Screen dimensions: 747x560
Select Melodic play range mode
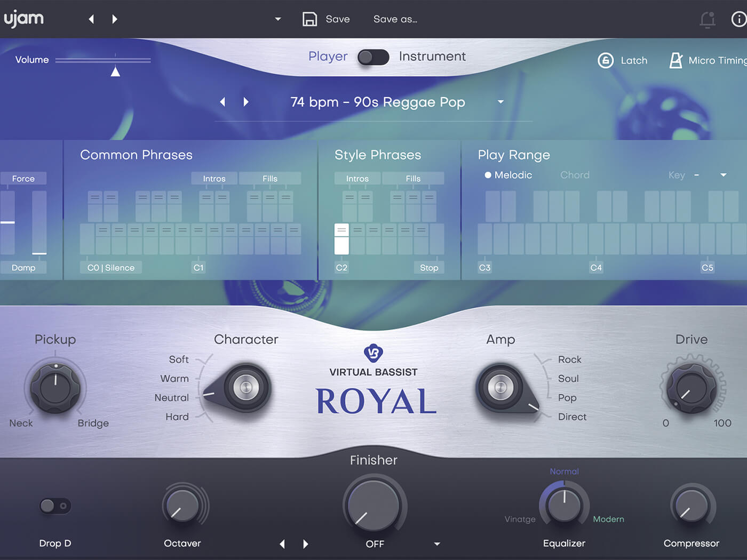coord(508,175)
